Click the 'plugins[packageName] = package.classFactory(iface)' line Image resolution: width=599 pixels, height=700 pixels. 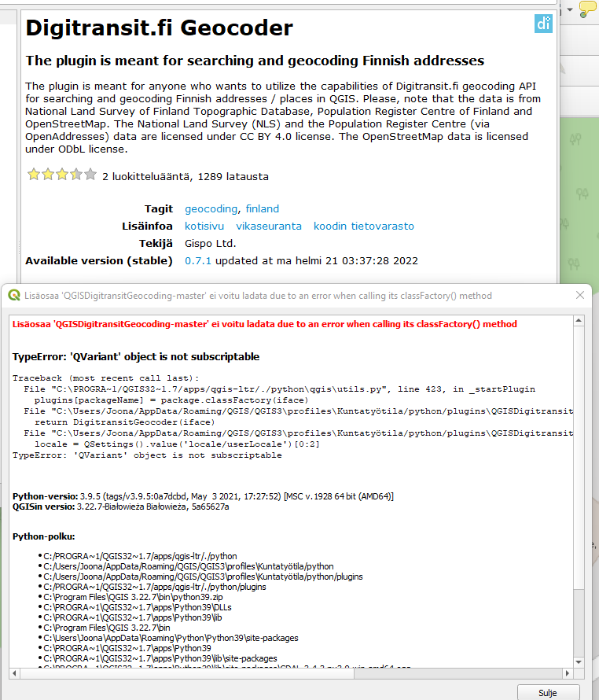pyautogui.click(x=171, y=400)
